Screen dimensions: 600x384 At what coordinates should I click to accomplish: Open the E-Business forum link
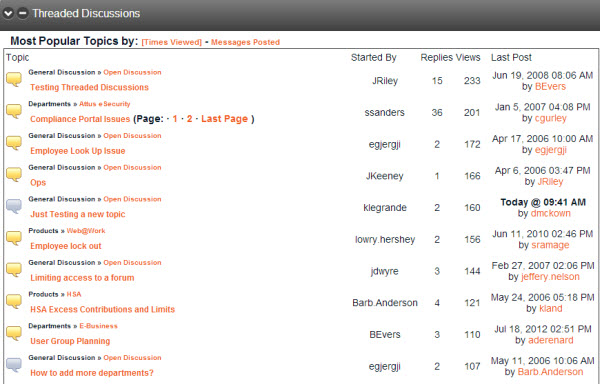click(98, 326)
